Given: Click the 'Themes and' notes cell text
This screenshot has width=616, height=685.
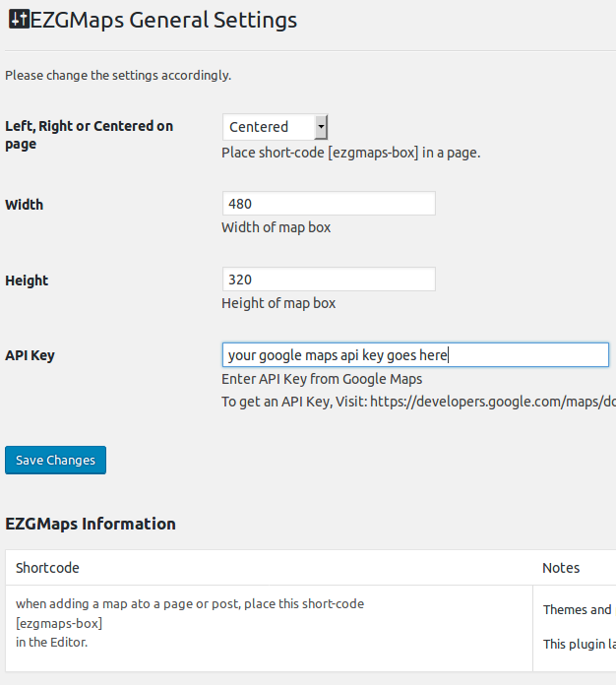Looking at the screenshot, I should [577, 610].
